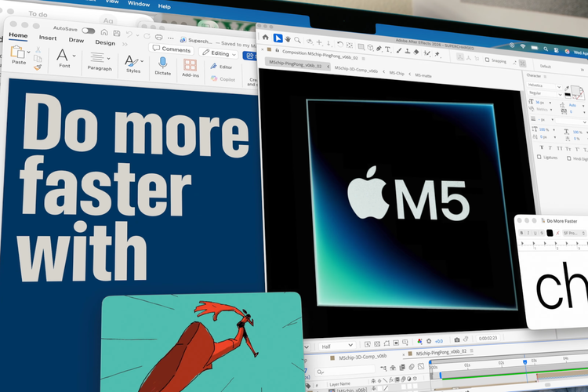Select the Clone Stamp tool
The height and width of the screenshot is (392, 588).
tap(408, 51)
